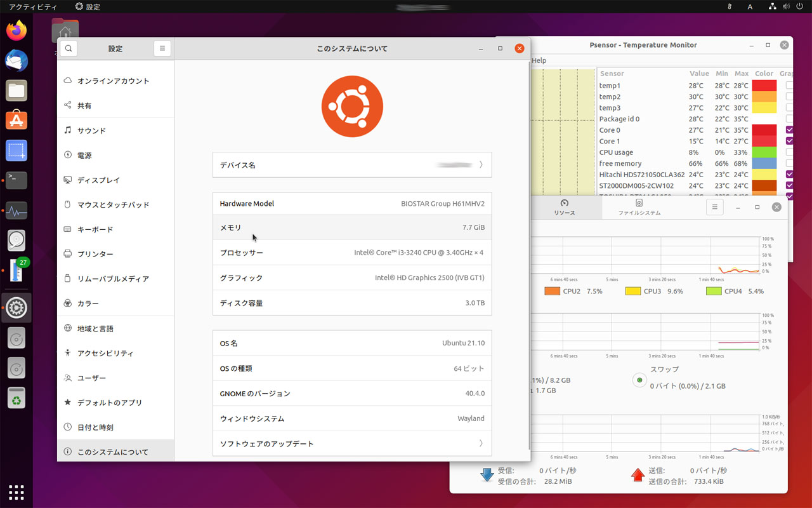This screenshot has width=812, height=508.
Task: Open 共有 settings panel
Action: (x=115, y=105)
